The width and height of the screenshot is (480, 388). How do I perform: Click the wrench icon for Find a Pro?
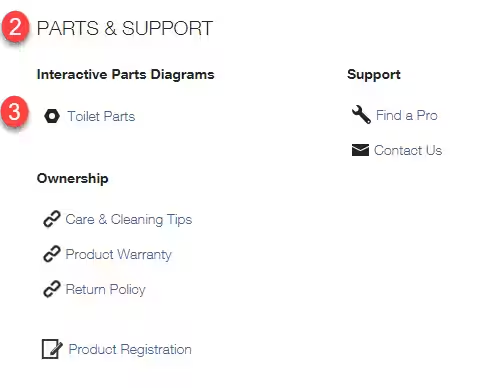coord(361,115)
